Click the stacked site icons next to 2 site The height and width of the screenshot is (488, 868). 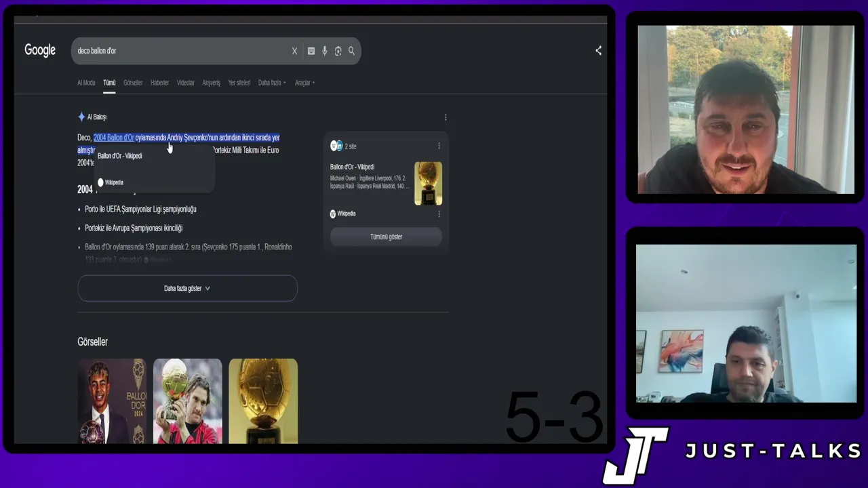click(336, 146)
